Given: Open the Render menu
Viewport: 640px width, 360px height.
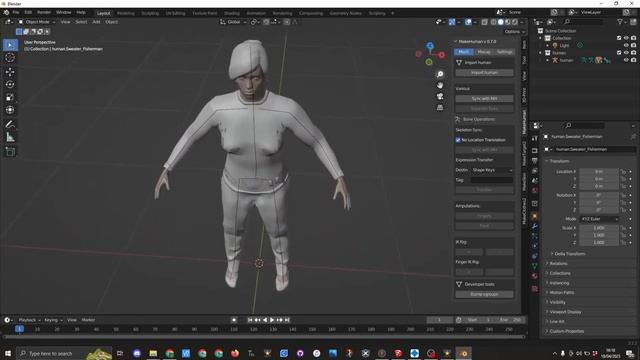Looking at the screenshot, I should [44, 13].
